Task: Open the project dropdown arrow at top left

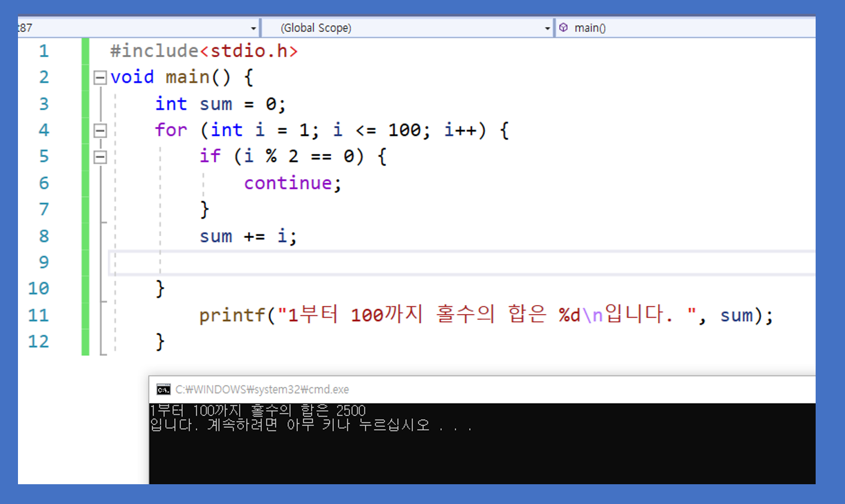Action: coord(253,28)
